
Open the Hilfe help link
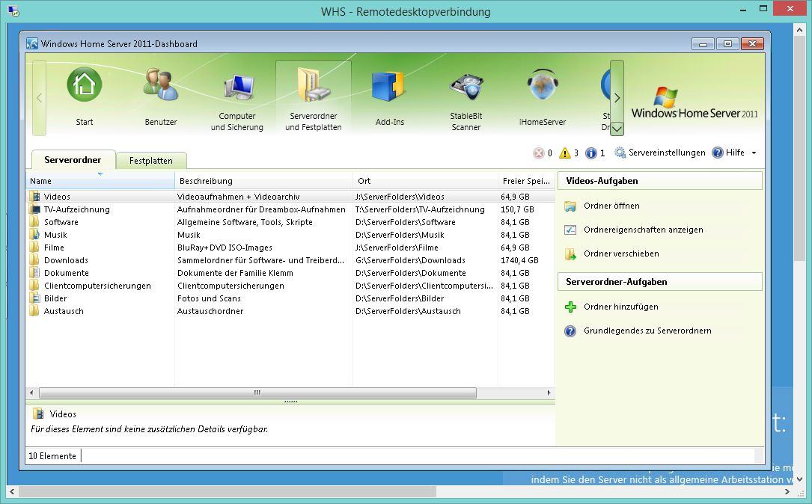click(x=728, y=153)
